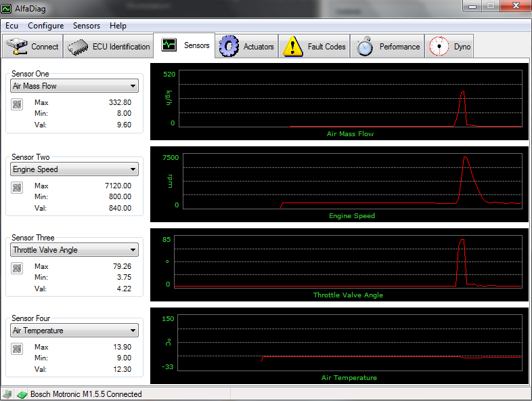The image size is (532, 401).
Task: Click the Dyno gauge icon
Action: point(440,47)
